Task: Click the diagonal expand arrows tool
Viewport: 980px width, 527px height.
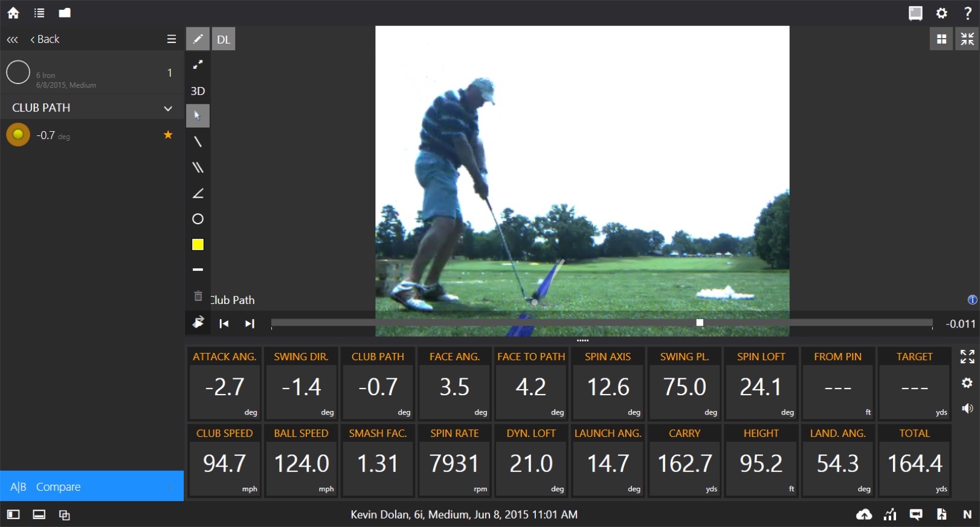Action: coord(198,65)
